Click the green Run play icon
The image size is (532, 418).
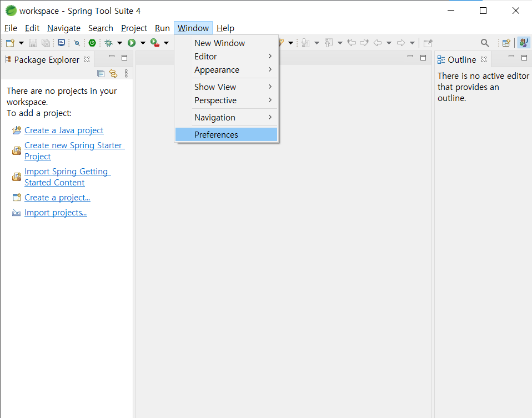coord(132,43)
